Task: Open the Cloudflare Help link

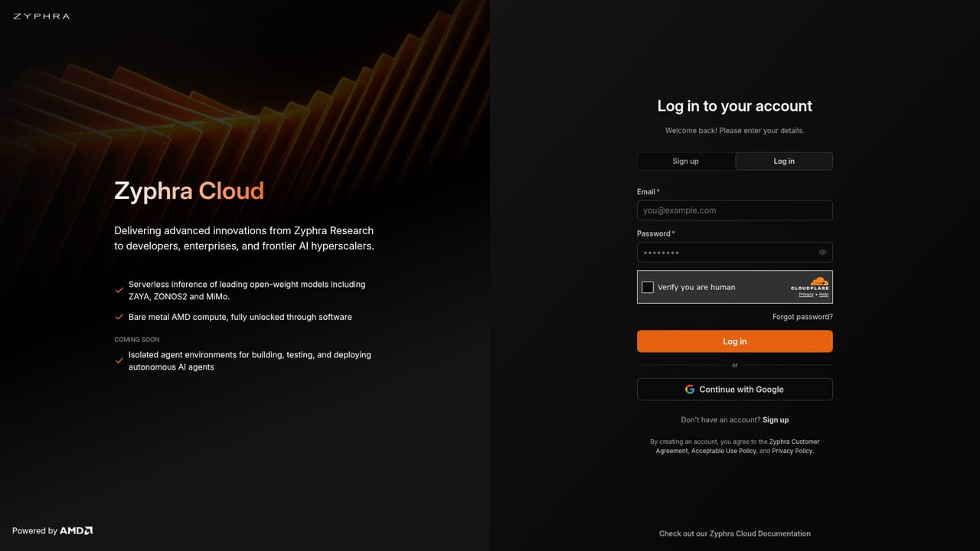Action: [x=824, y=295]
